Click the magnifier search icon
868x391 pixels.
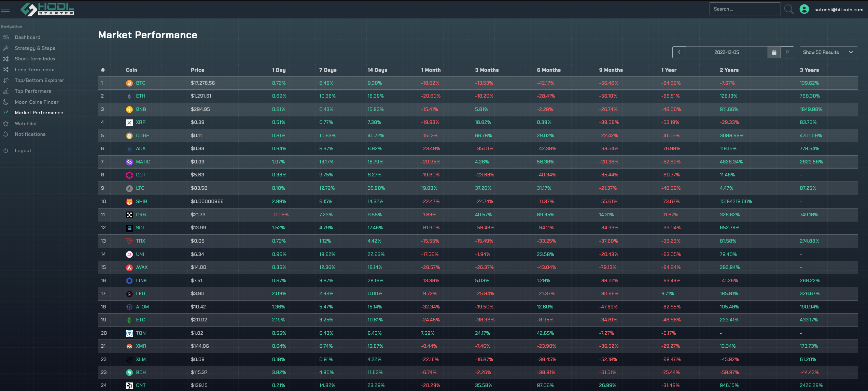pos(789,9)
